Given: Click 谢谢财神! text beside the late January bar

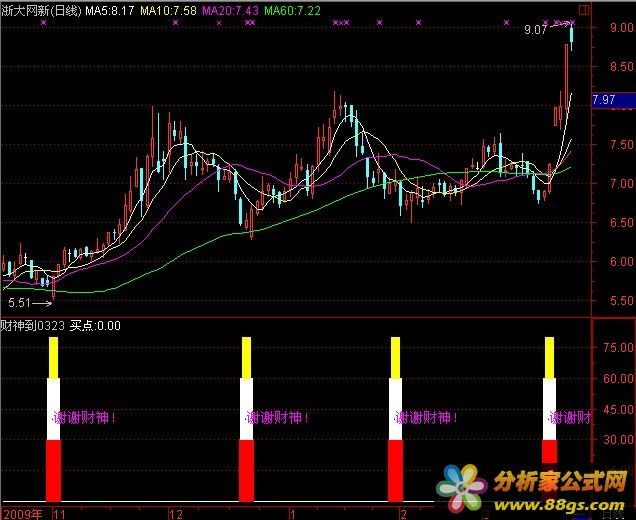Looking at the screenshot, I should (x=427, y=417).
